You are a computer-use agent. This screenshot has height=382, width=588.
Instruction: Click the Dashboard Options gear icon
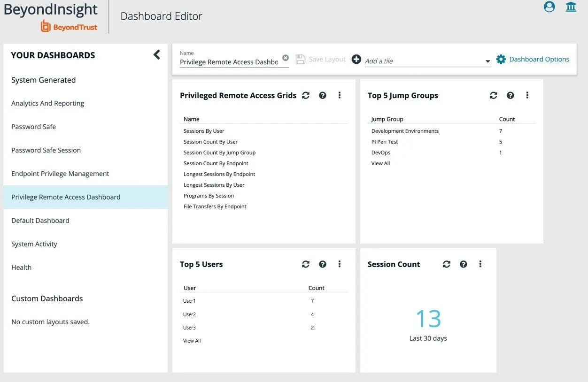[x=501, y=59]
